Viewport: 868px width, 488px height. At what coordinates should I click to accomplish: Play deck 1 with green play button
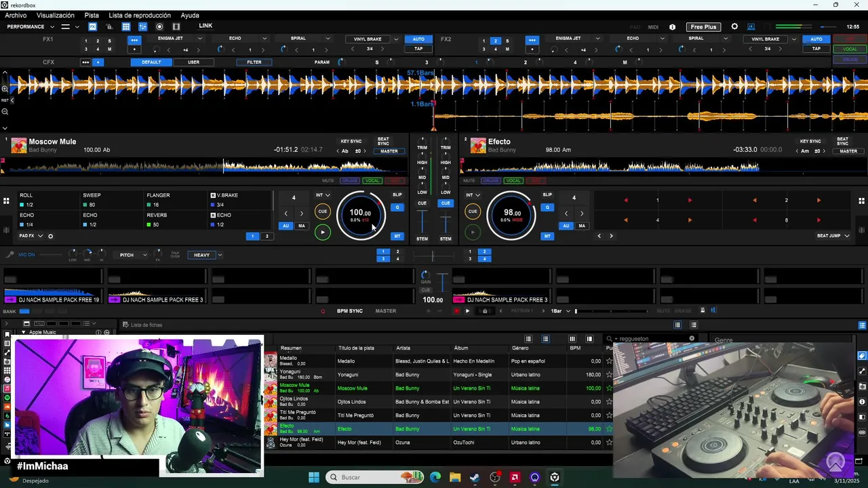pos(323,232)
